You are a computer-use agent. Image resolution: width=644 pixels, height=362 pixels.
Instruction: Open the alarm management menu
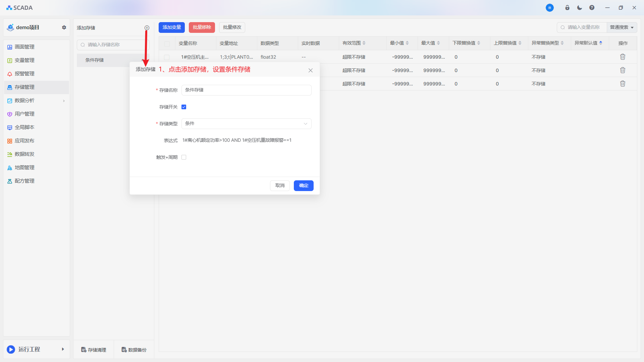coord(24,74)
